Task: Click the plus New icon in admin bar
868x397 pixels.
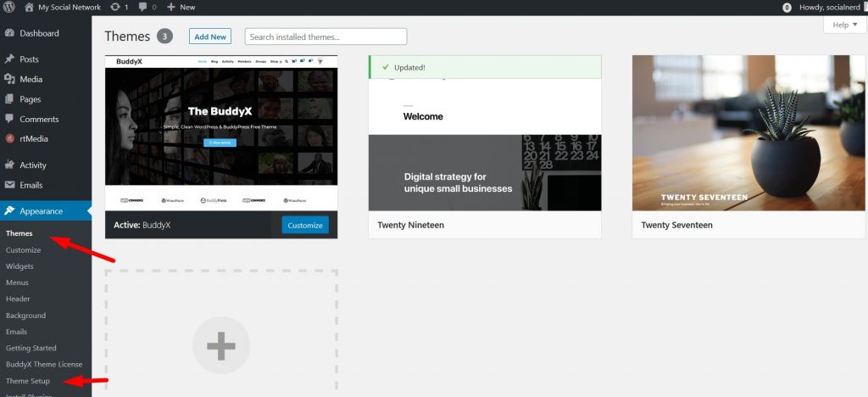Action: [171, 7]
